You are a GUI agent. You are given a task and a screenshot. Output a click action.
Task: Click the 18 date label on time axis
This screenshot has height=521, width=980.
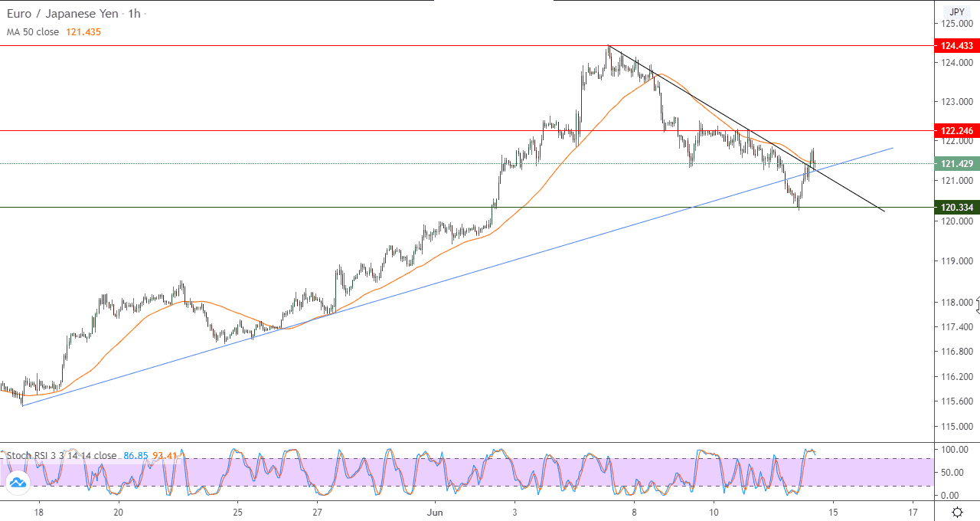click(39, 512)
